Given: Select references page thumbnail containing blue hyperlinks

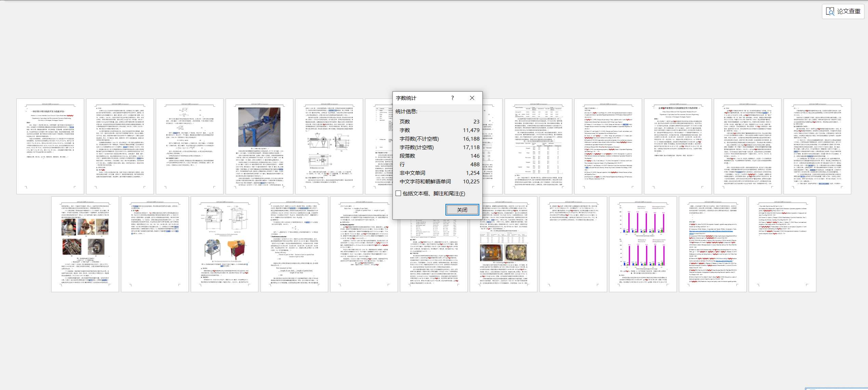Looking at the screenshot, I should pos(712,244).
